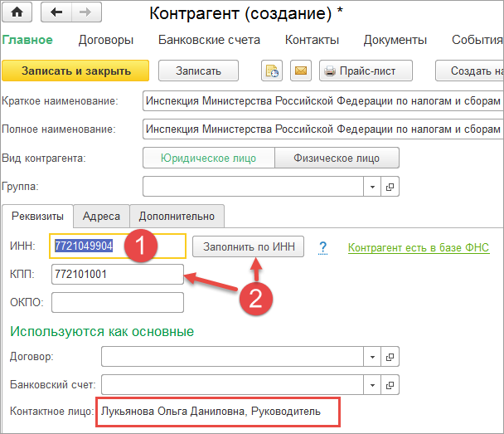Viewport: 504px width, 434px height.
Task: Click the Банковский счет input field
Action: (x=232, y=384)
